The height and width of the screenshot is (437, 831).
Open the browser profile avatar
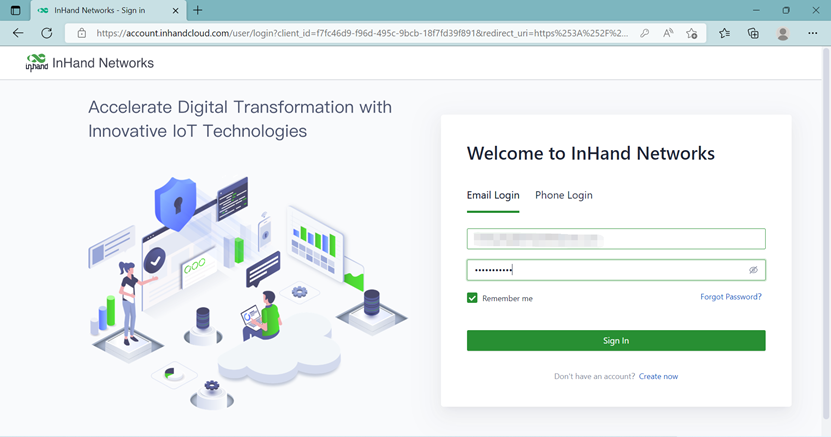[x=783, y=33]
